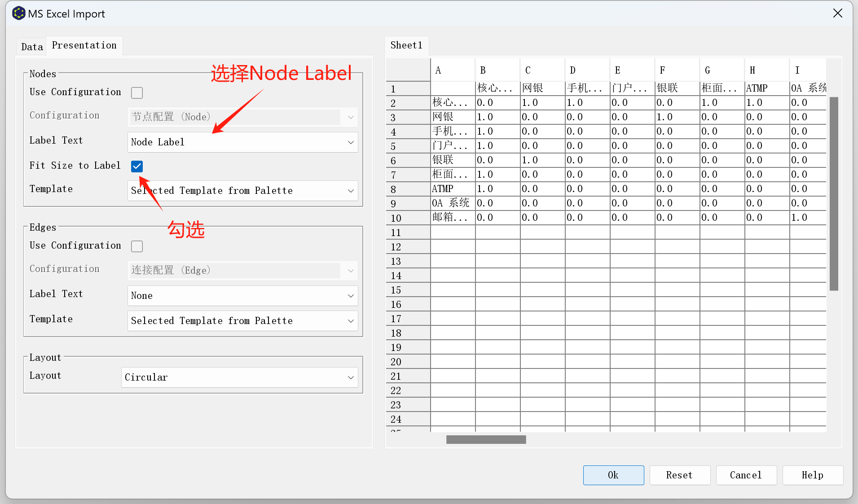Enable Use Configuration for Nodes

coord(137,93)
